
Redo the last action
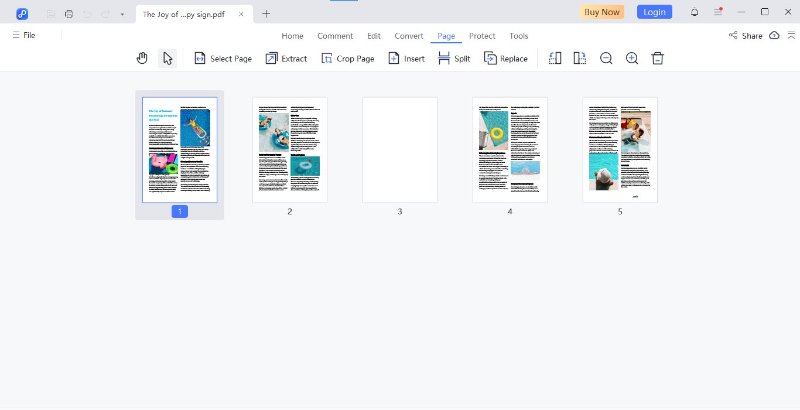[106, 14]
